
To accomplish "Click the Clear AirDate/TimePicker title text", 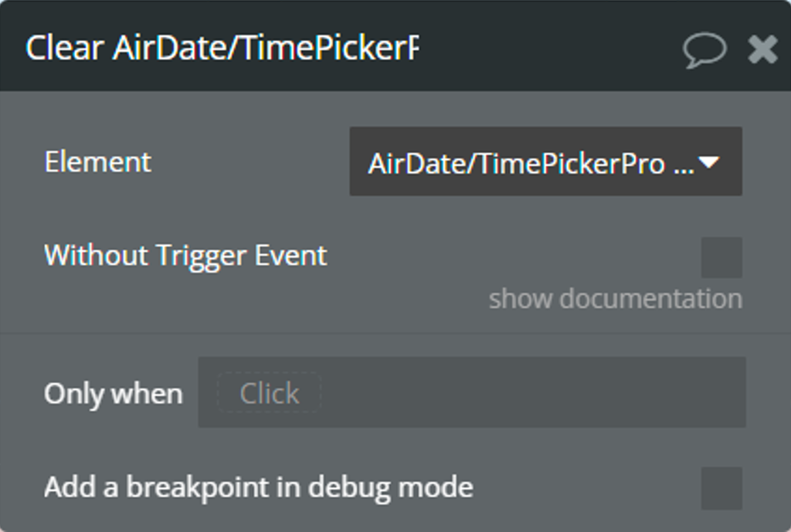I will [222, 49].
